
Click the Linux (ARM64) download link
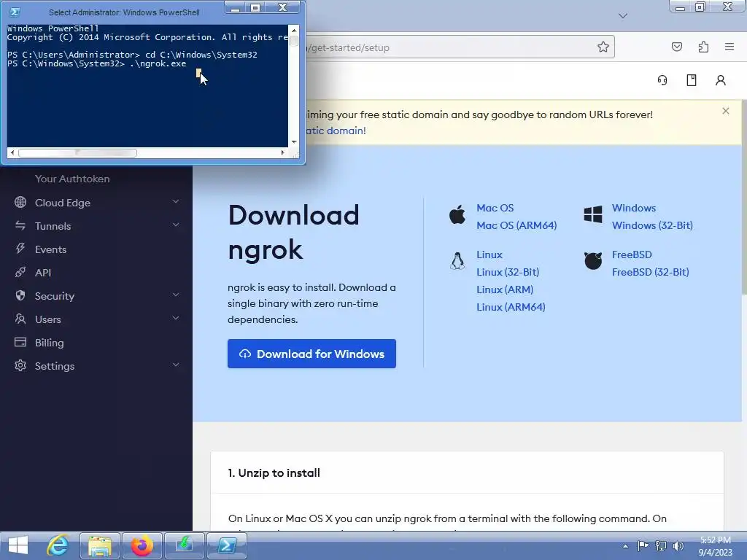511,307
